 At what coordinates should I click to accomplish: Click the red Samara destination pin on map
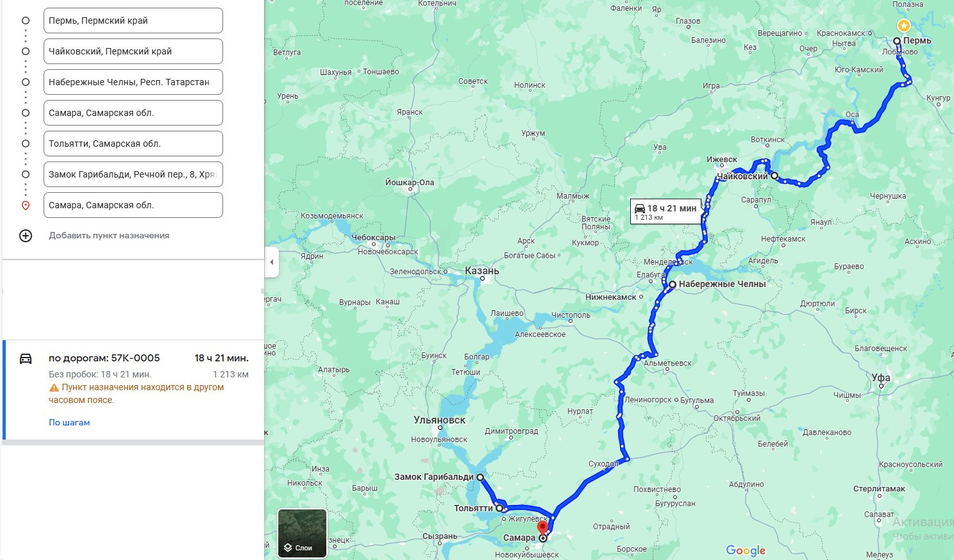[543, 529]
